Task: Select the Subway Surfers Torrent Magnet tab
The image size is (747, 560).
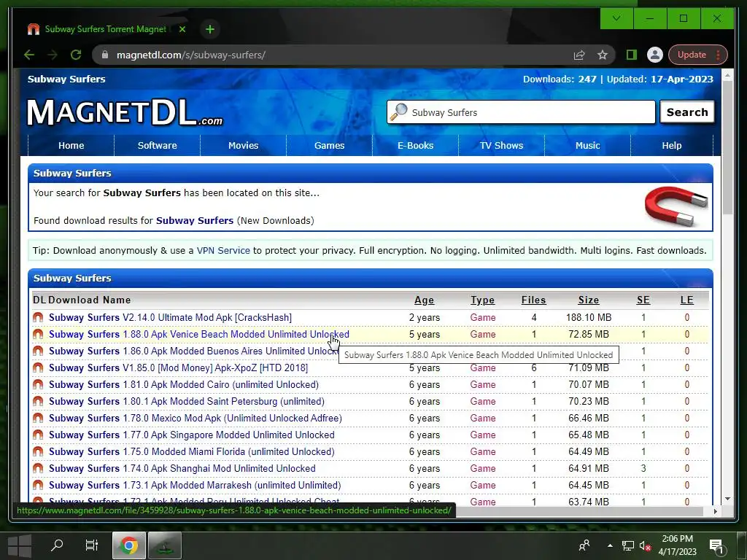Action: tap(107, 29)
